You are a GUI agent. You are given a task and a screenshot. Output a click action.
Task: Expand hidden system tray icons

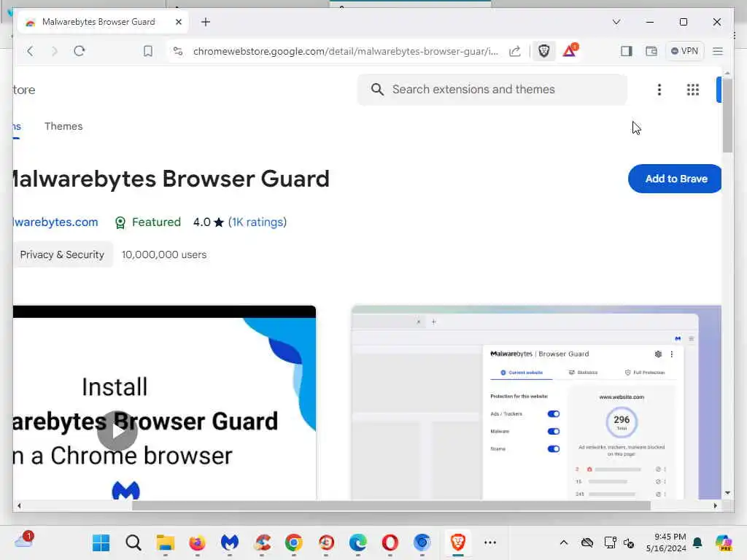click(564, 542)
